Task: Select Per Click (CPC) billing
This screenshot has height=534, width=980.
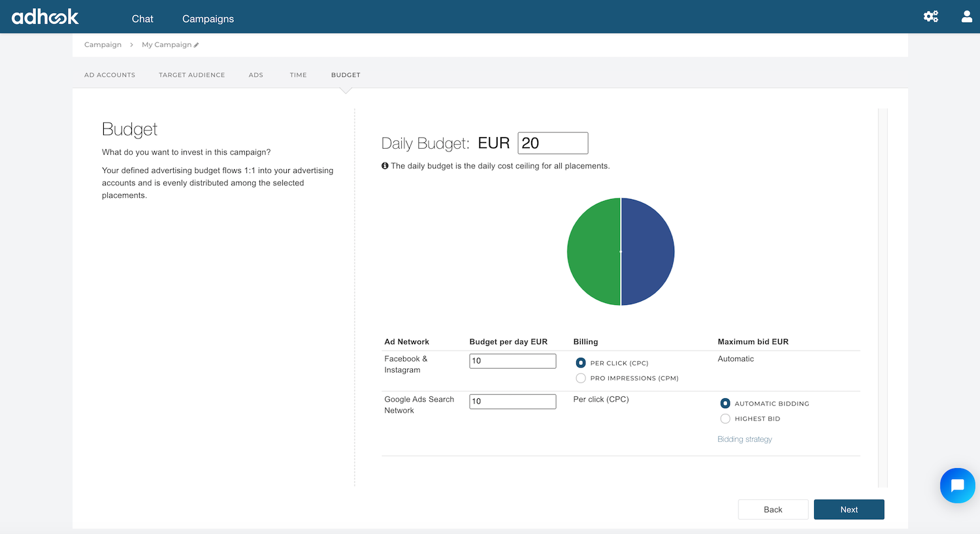Action: tap(581, 363)
